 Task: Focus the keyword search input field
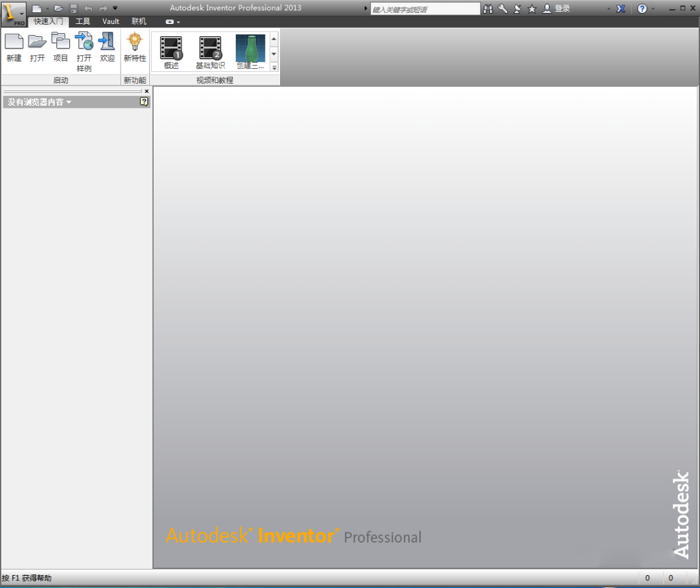click(x=425, y=9)
